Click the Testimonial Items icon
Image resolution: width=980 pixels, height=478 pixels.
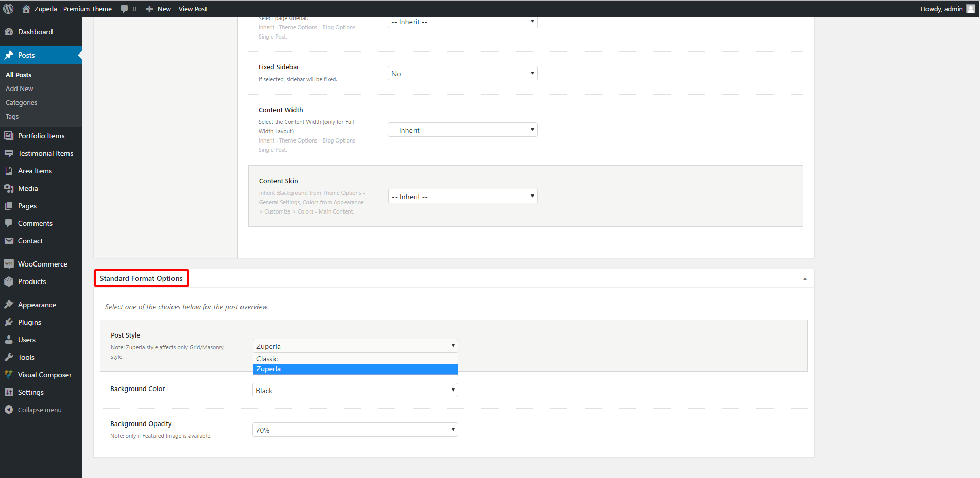[9, 153]
